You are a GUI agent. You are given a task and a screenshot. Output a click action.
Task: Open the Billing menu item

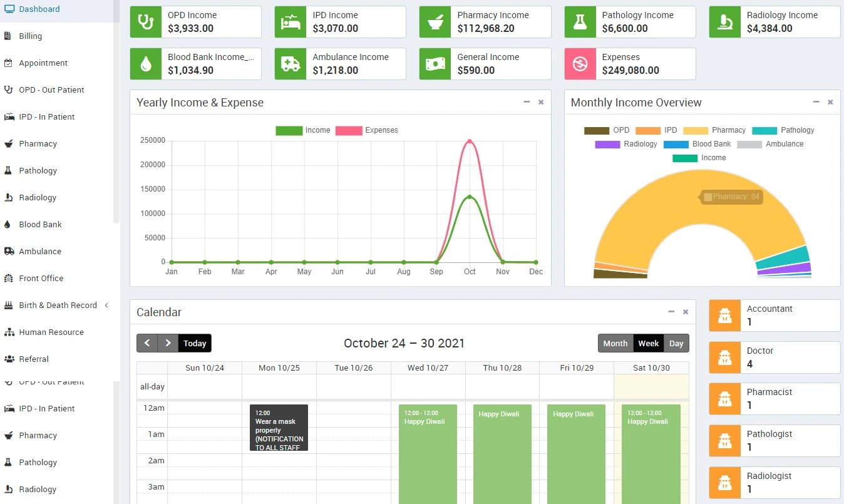pos(31,36)
